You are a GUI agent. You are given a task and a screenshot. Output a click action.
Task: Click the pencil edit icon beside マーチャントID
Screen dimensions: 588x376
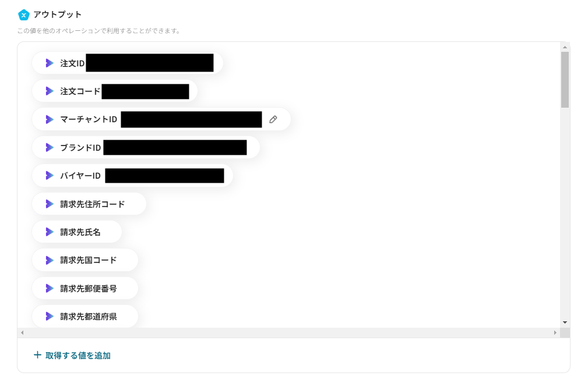point(273,119)
